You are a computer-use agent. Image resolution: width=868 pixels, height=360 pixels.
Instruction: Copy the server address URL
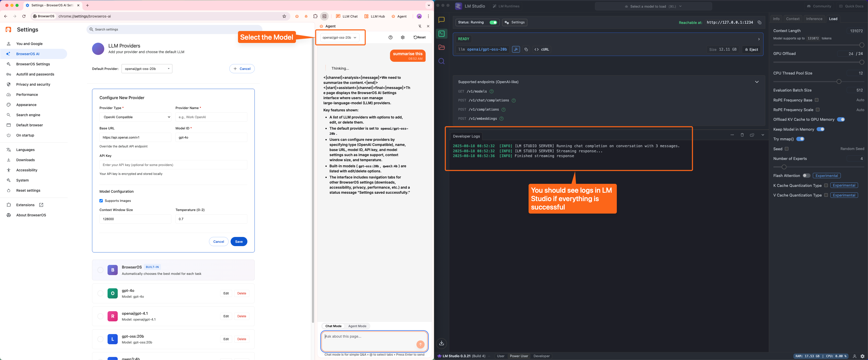pyautogui.click(x=759, y=23)
